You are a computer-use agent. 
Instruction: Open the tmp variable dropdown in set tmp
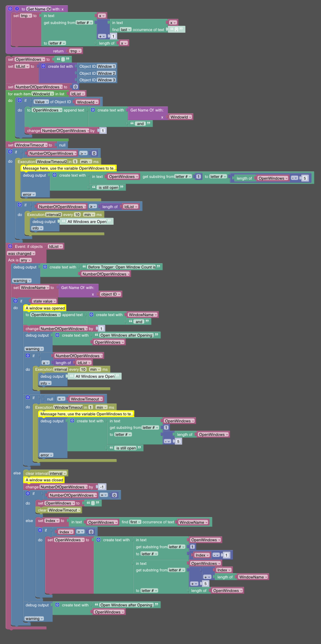point(26,16)
